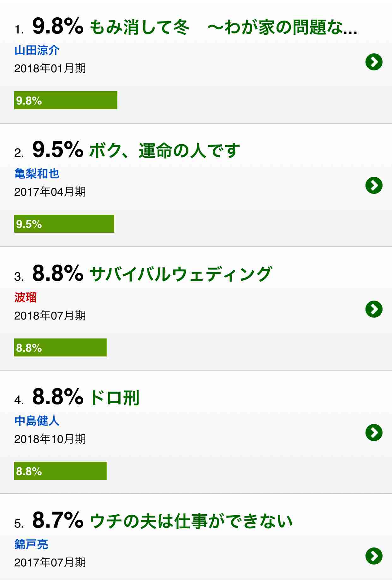Click the 9.5% green rating bar
The width and height of the screenshot is (392, 580).
click(x=64, y=224)
